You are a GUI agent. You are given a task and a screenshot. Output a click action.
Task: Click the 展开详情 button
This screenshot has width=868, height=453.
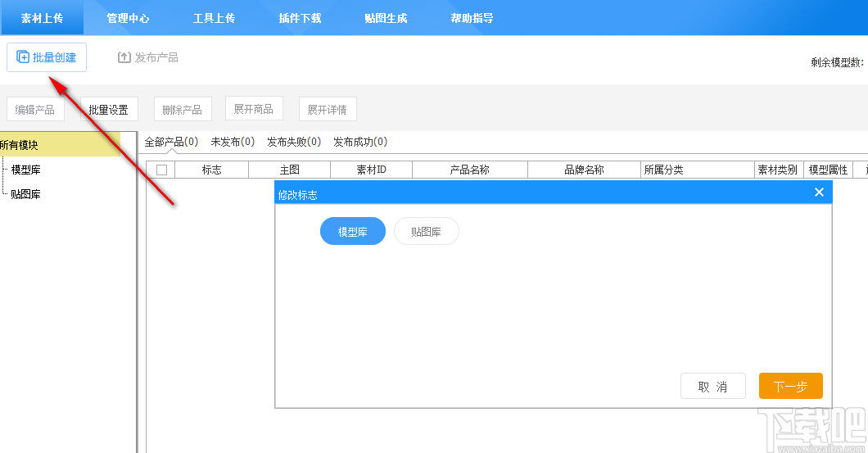click(328, 109)
